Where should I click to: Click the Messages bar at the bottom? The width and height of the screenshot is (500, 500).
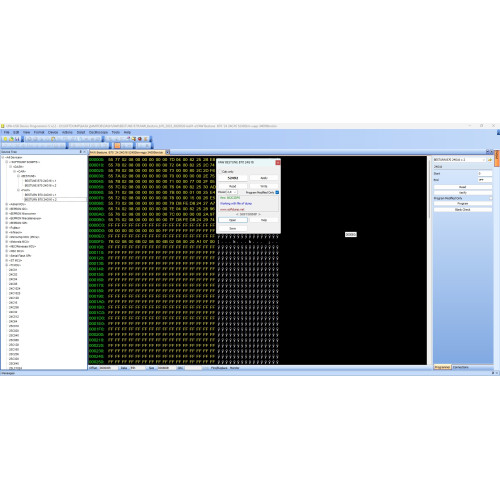tap(250, 373)
